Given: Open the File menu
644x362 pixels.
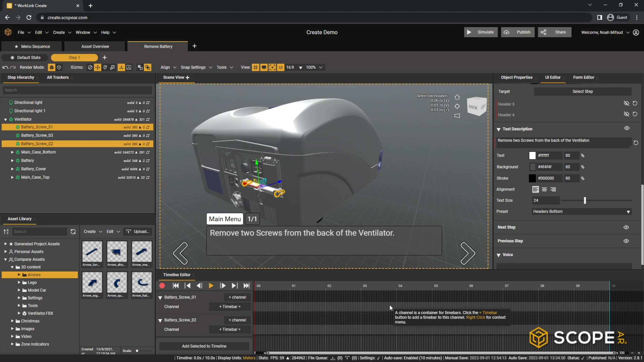Looking at the screenshot, I should [x=24, y=32].
